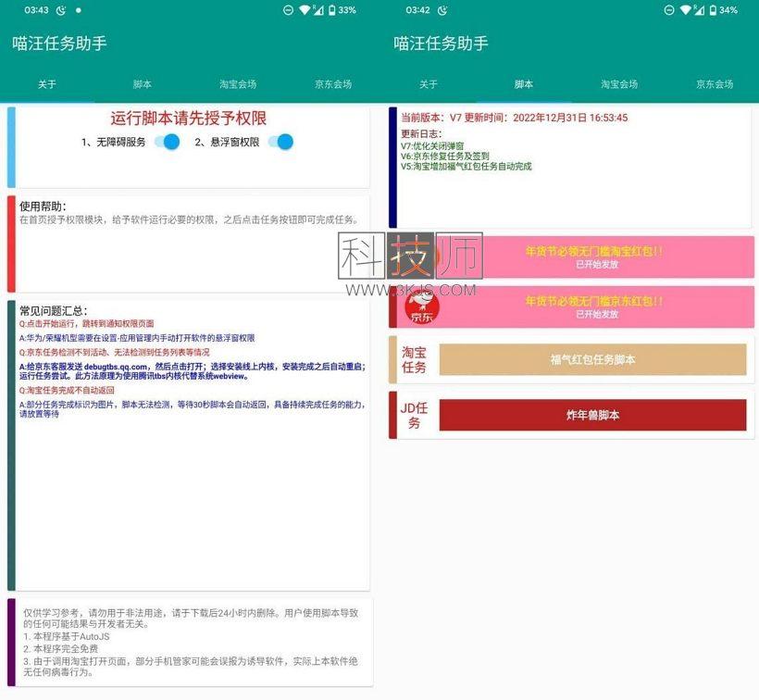Click the V5:淘宝增加福气红包 changelog entry
This screenshot has width=759, height=700.
pos(467,166)
